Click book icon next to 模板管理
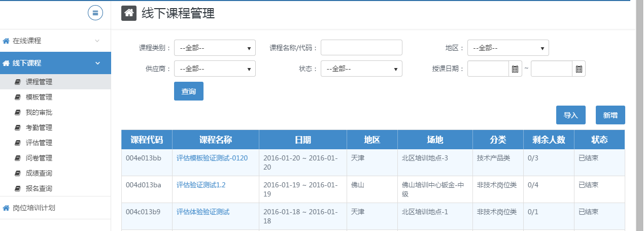Image resolution: width=644 pixels, height=231 pixels. [18, 97]
